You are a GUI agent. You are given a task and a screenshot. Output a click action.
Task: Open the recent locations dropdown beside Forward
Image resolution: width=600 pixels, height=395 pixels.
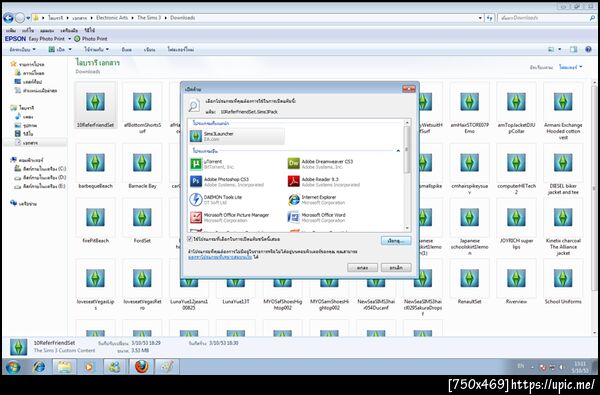28,18
